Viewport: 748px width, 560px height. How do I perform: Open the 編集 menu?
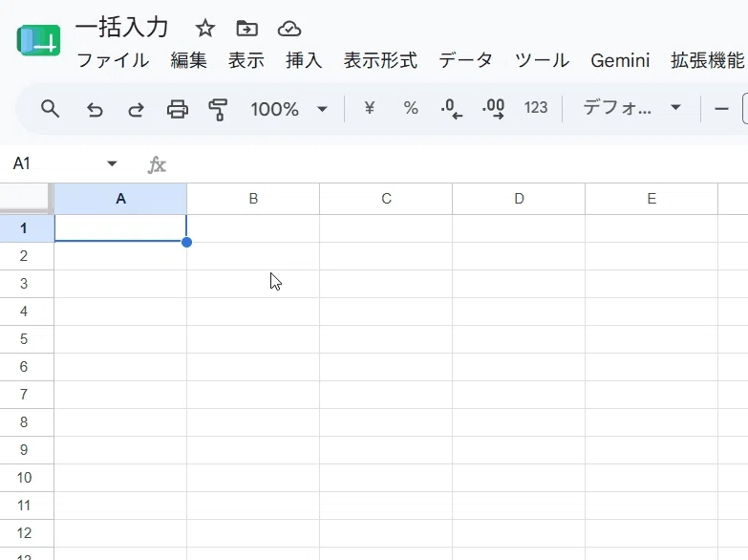pyautogui.click(x=188, y=60)
